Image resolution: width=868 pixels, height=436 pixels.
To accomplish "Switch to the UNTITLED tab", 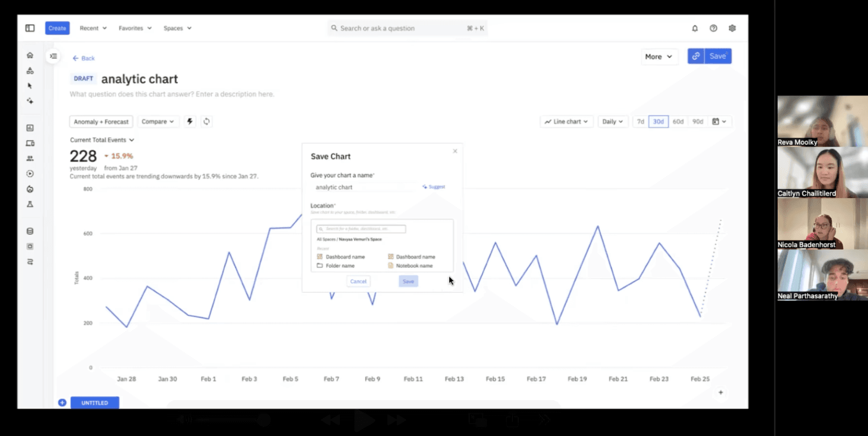I will pos(95,403).
